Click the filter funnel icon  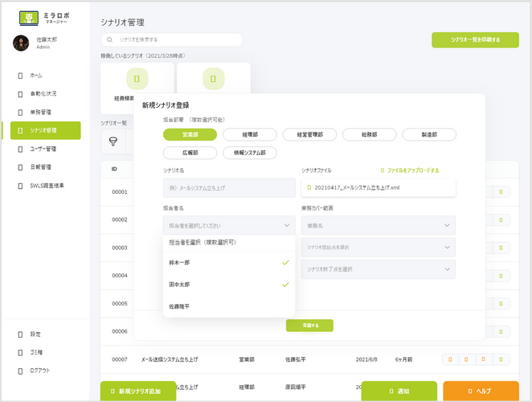coord(113,141)
